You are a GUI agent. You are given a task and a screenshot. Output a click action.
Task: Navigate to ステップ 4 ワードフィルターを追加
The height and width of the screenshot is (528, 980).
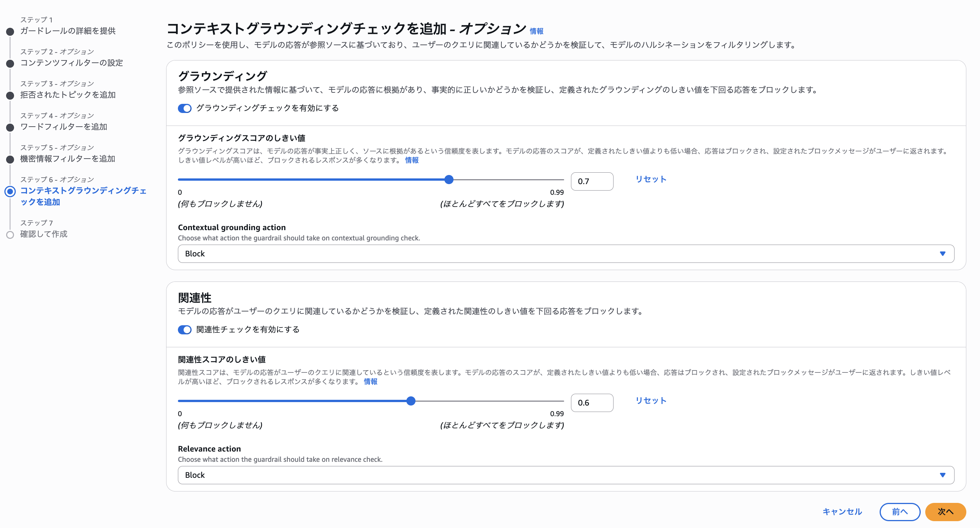pos(63,127)
